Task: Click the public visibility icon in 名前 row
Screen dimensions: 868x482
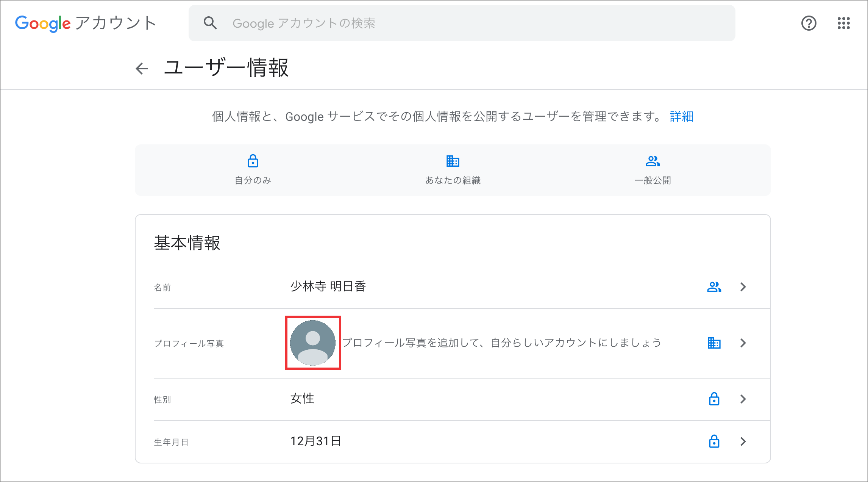Action: pyautogui.click(x=714, y=287)
